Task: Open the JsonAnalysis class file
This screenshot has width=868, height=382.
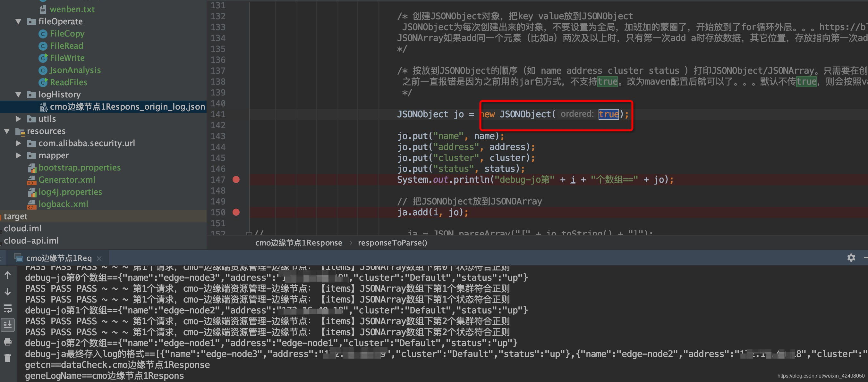Action: point(75,70)
